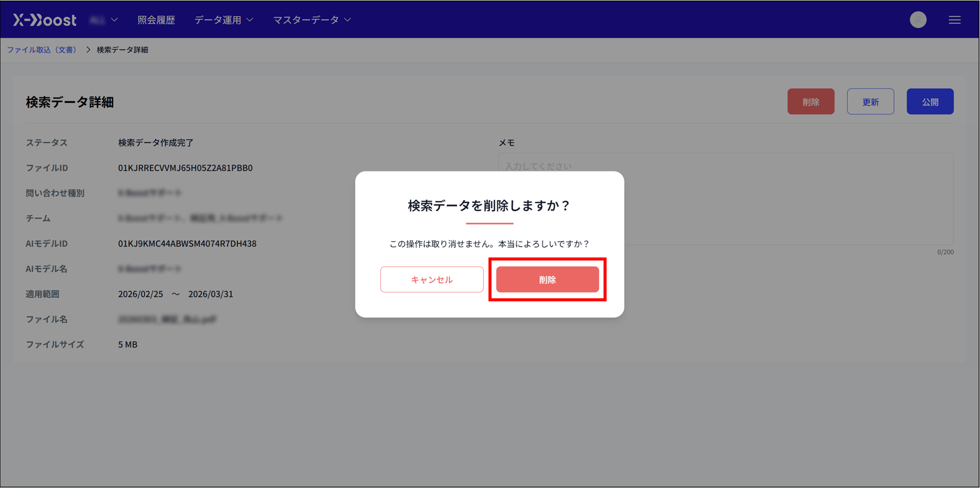Open the 照会履歴 menu item

point(156,20)
